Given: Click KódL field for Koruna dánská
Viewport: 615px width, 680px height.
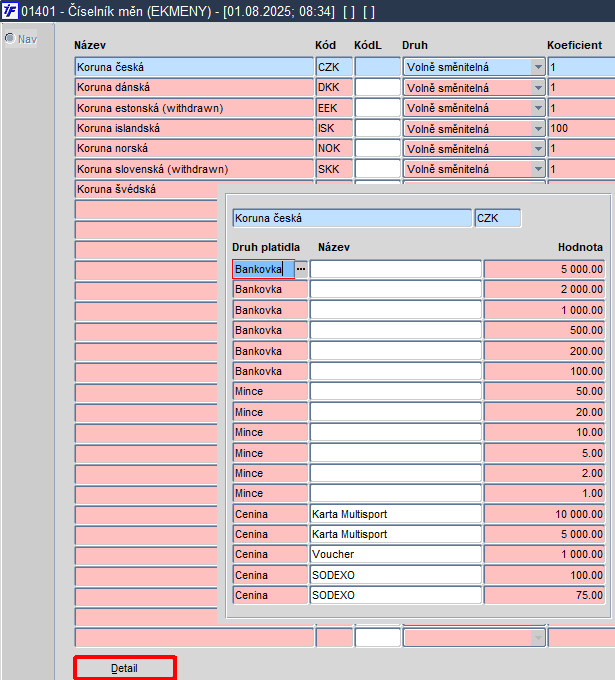Looking at the screenshot, I should tap(377, 88).
